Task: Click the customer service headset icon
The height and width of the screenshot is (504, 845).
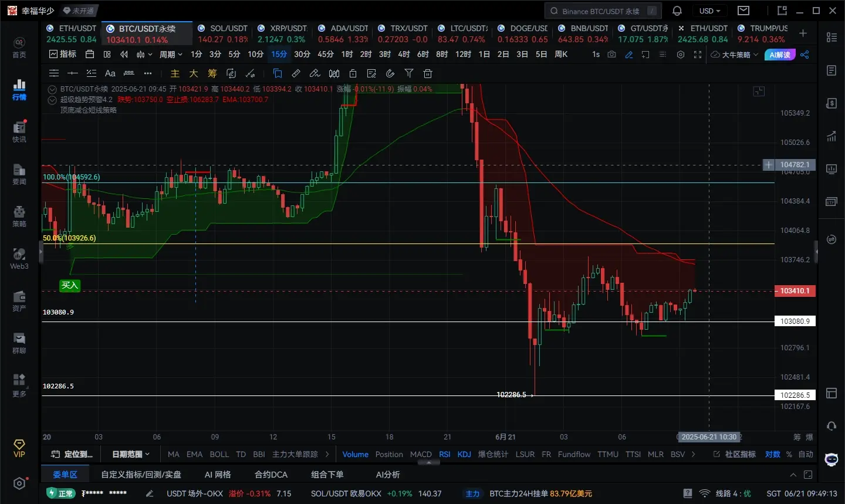Action: pos(831,426)
